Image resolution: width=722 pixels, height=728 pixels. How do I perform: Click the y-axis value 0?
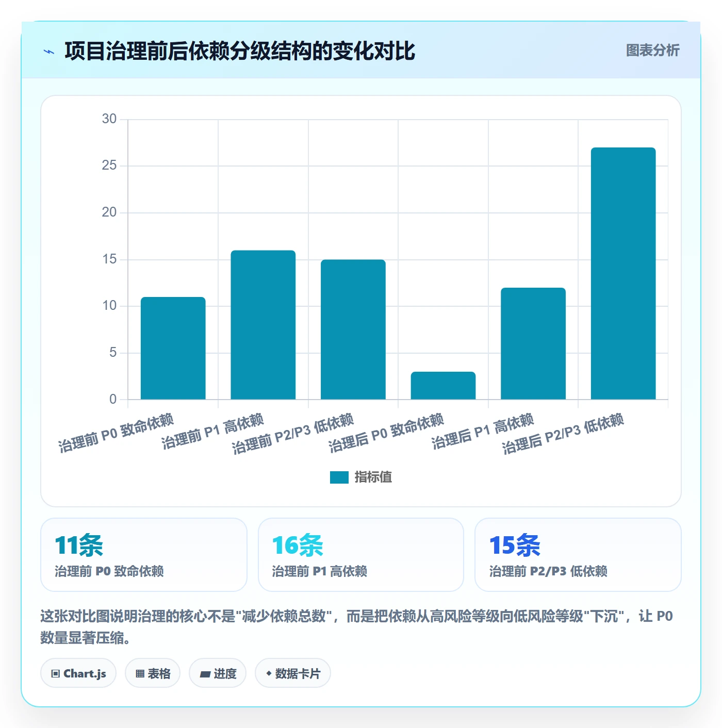(113, 399)
